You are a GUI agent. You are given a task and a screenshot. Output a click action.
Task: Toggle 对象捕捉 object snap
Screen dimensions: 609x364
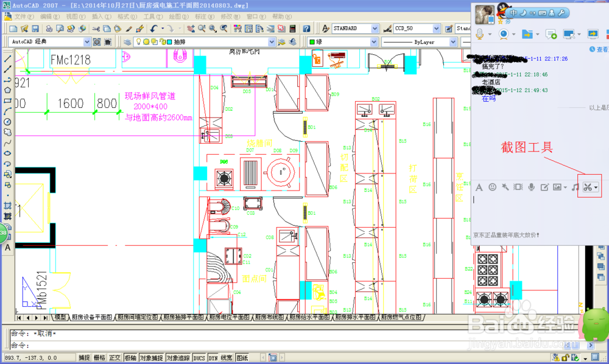(x=152, y=358)
